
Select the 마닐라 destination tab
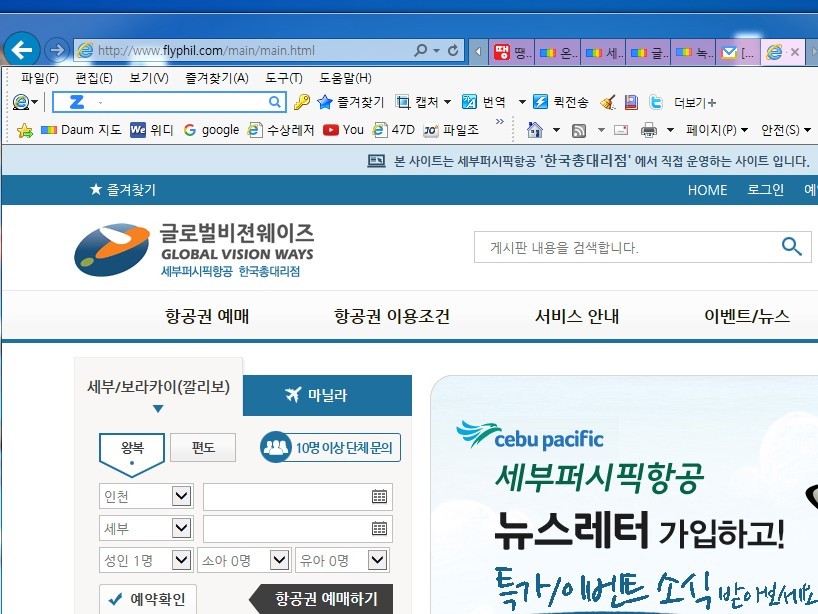pos(327,395)
